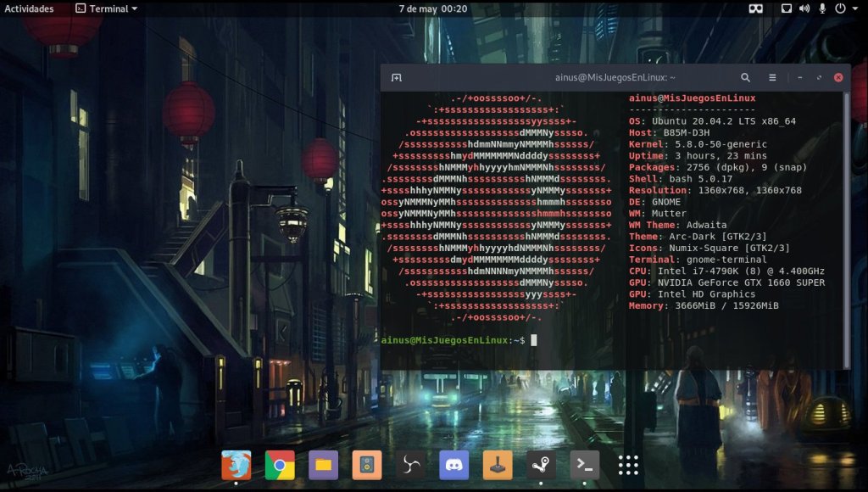Screen dimensions: 868x492
Task: Launch the speaker music app from dock
Action: click(367, 464)
